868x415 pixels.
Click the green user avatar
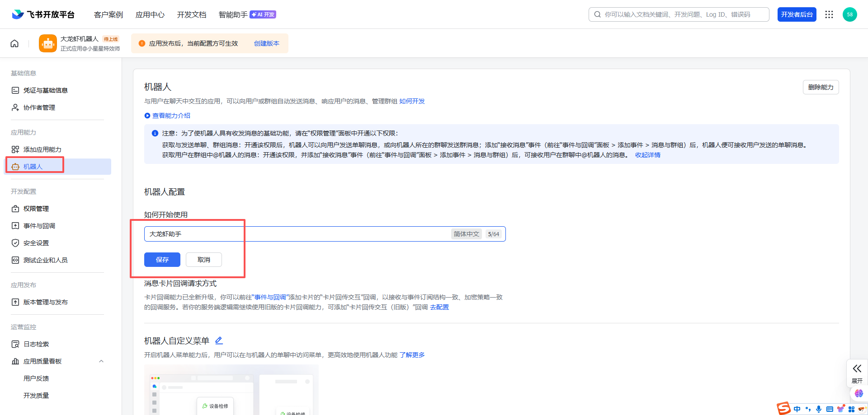pyautogui.click(x=849, y=14)
